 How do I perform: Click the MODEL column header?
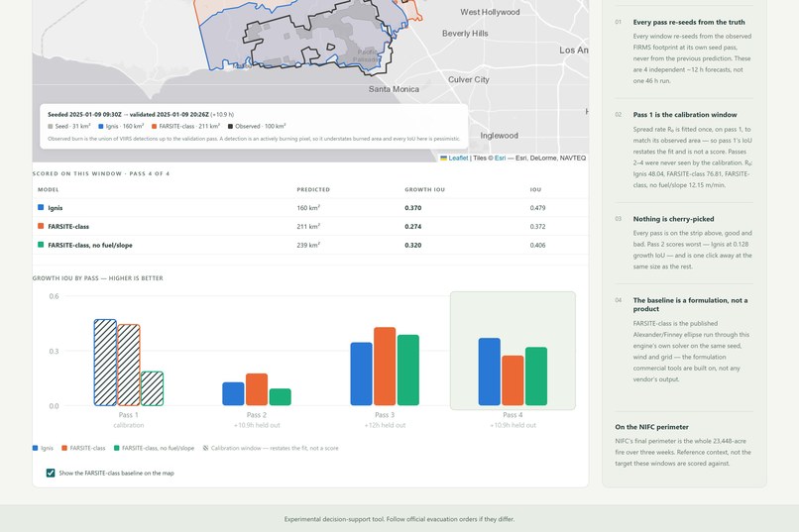click(48, 189)
